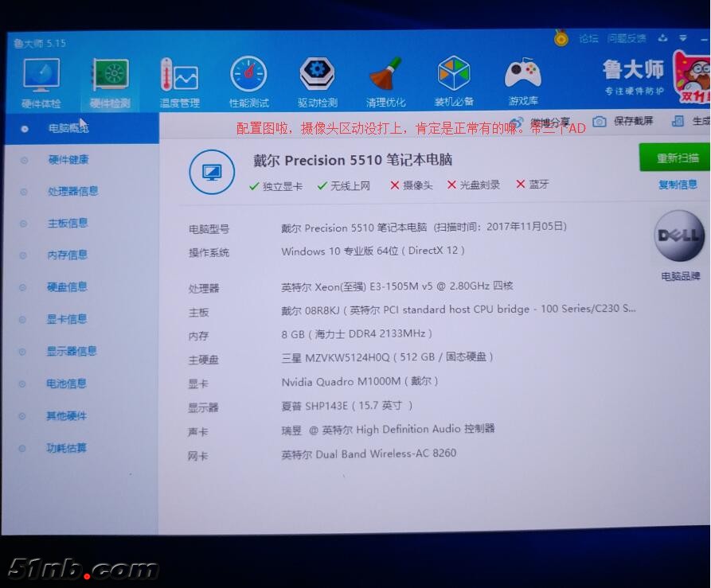Select 硬件检测 hardware detection icon

[110, 75]
